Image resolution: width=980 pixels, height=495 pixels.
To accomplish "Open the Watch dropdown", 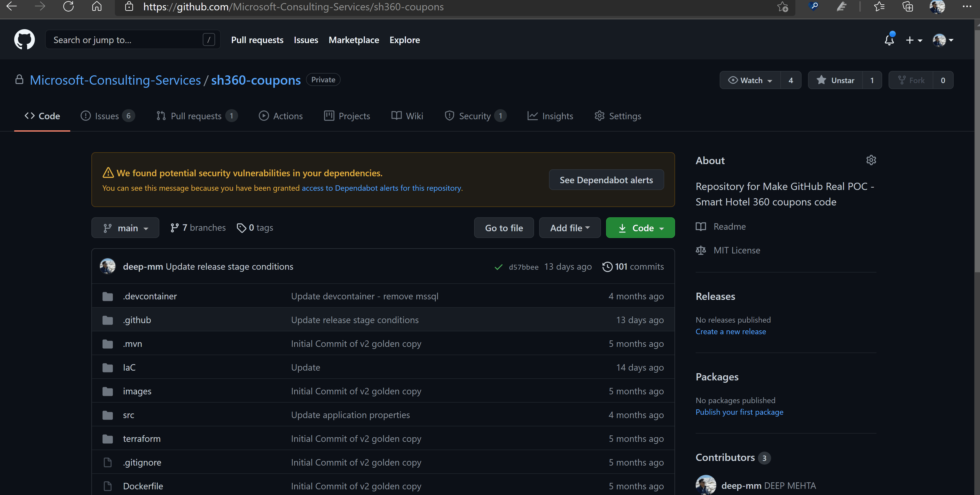I will [750, 80].
